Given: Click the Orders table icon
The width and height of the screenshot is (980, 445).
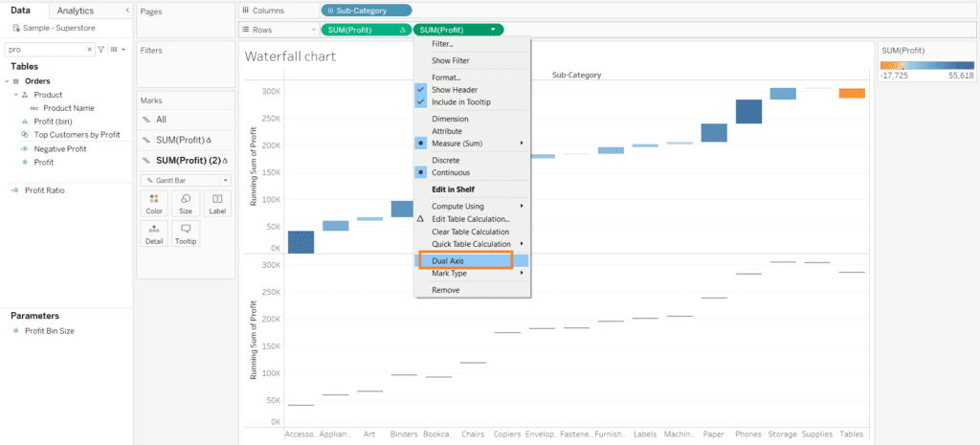Looking at the screenshot, I should (16, 81).
